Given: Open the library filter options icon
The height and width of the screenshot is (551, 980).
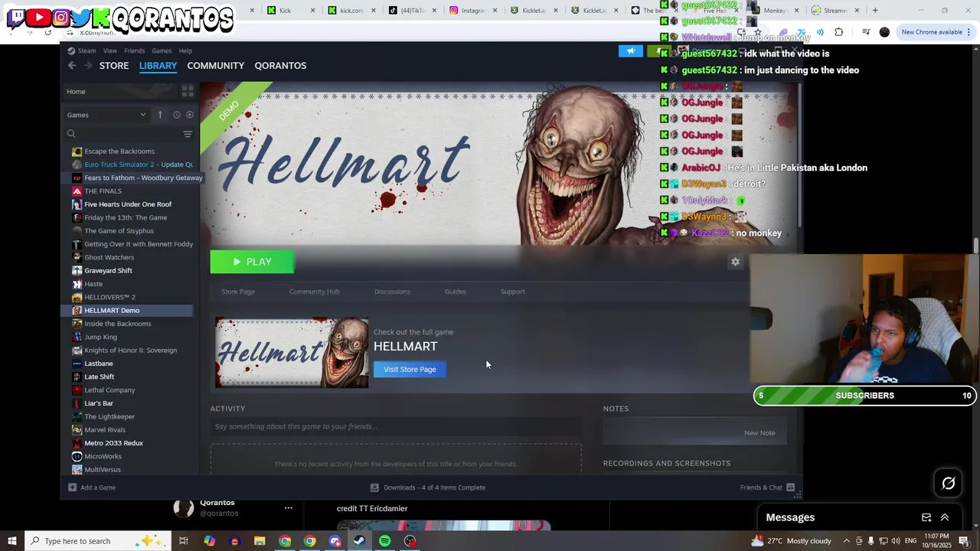Looking at the screenshot, I should (188, 134).
